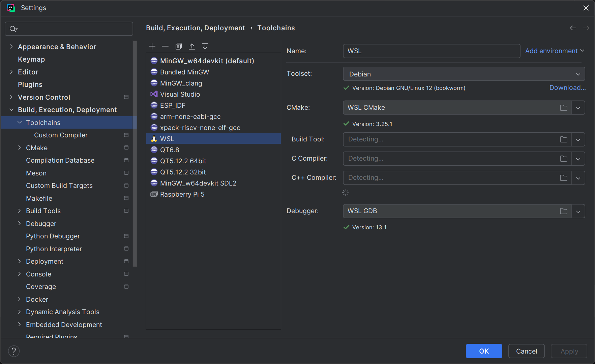Click settings tree vertical scrollbar

(135, 154)
